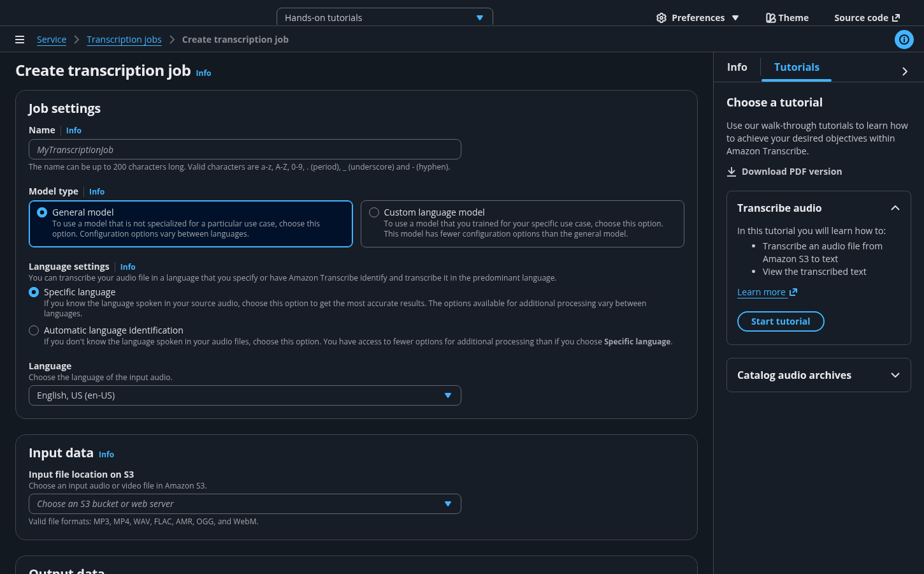Click the Learn more external link icon

(793, 292)
